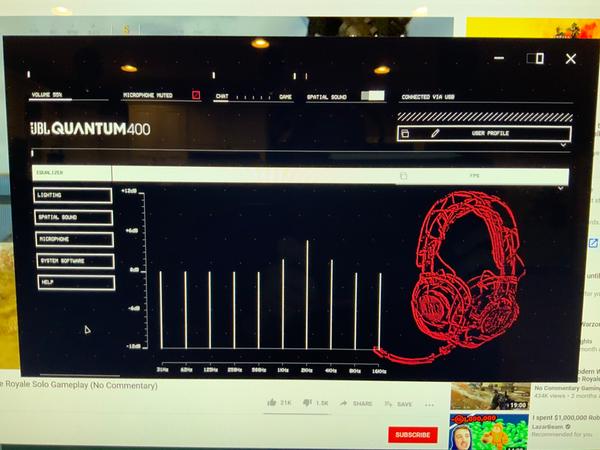Screen dimensions: 600x450
Task: Open the System Software section
Action: click(x=75, y=261)
